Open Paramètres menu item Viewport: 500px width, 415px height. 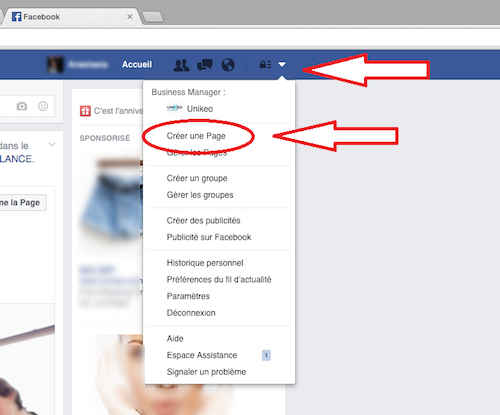[188, 296]
